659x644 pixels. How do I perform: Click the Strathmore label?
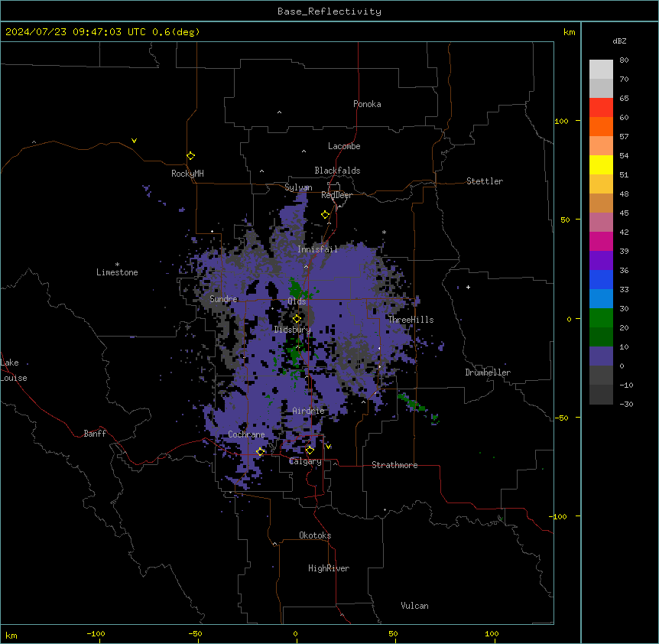point(394,465)
